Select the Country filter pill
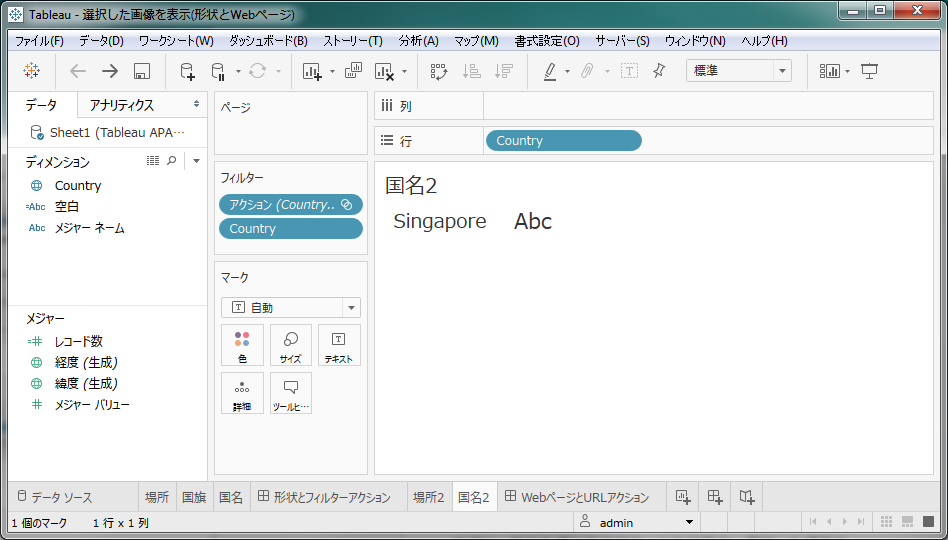948x540 pixels. [x=291, y=229]
